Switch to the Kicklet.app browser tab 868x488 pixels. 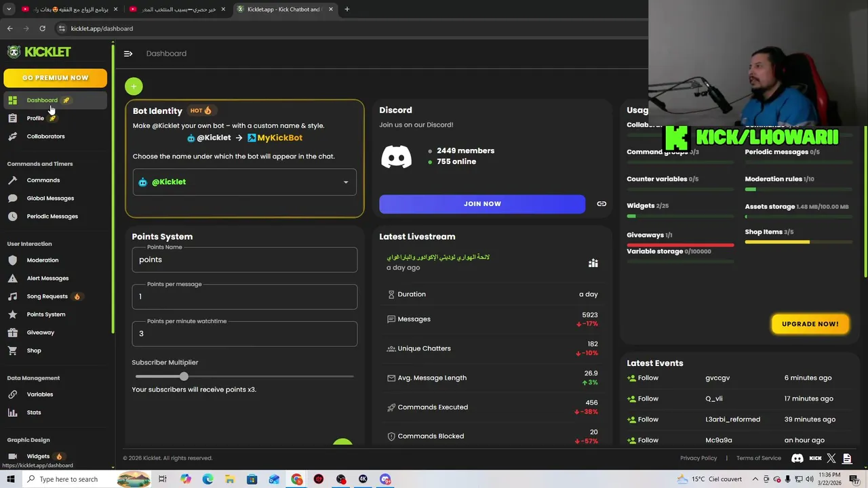tap(283, 9)
